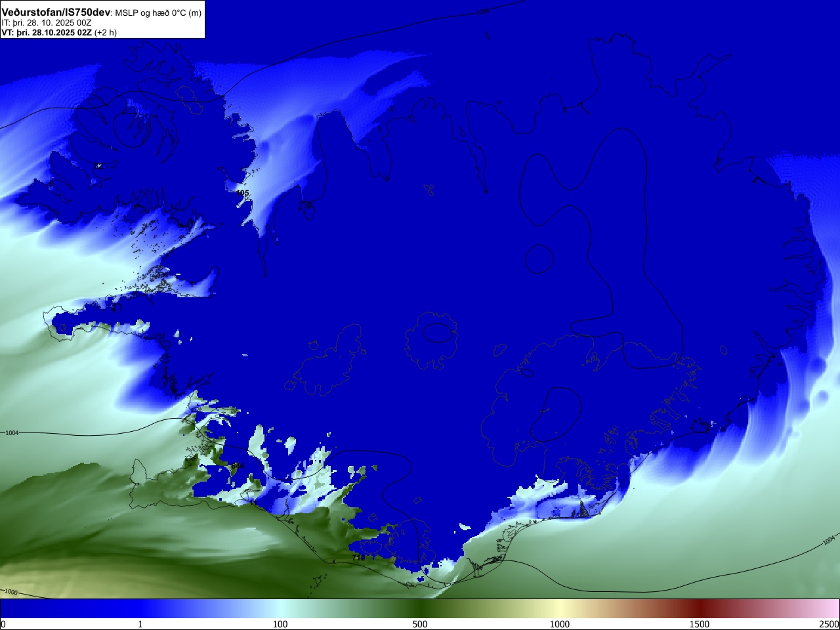This screenshot has width=840, height=630.
Task: Pick the pale yellow color above 1000
Action: click(x=560, y=608)
